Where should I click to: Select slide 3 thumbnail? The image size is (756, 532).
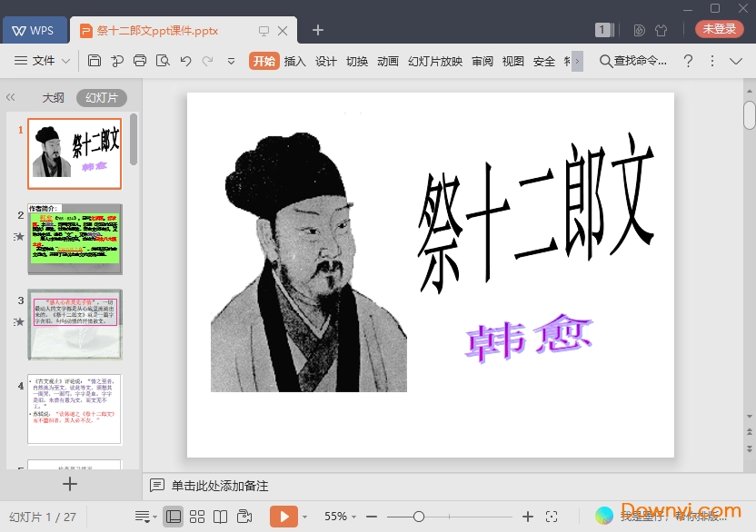pos(75,324)
